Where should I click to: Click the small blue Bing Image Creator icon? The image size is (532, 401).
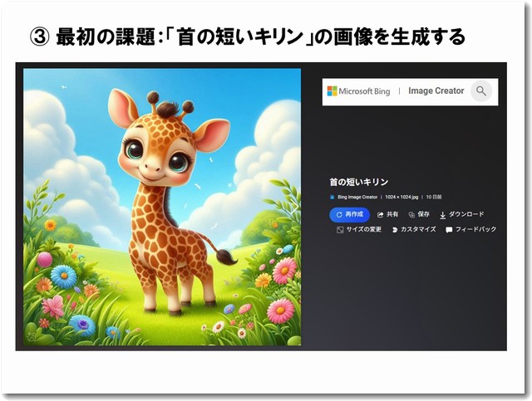332,197
